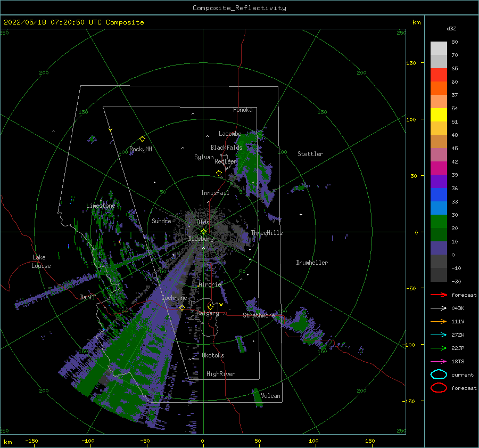Image resolution: width=479 pixels, height=448 pixels.
Task: Click the Stettler label
Action: click(310, 154)
